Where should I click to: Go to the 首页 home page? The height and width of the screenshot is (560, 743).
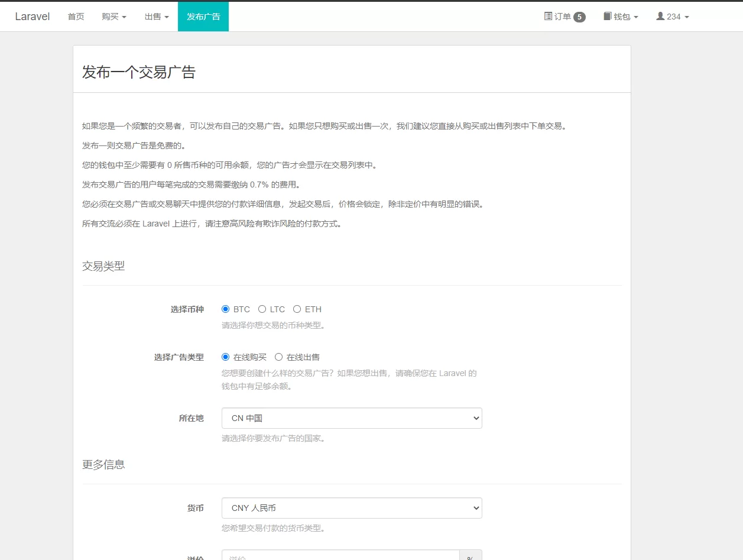(x=76, y=17)
